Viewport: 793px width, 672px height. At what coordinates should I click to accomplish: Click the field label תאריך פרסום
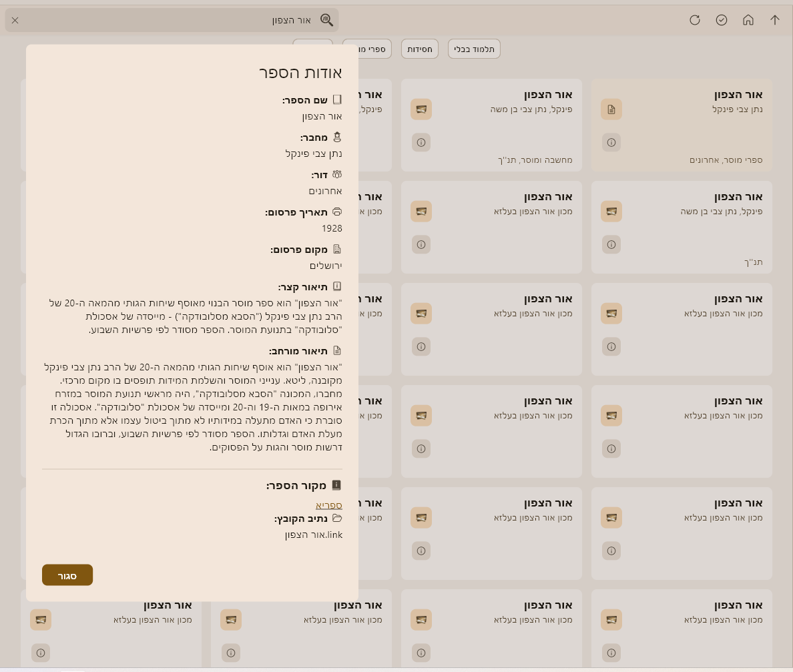coord(296,212)
